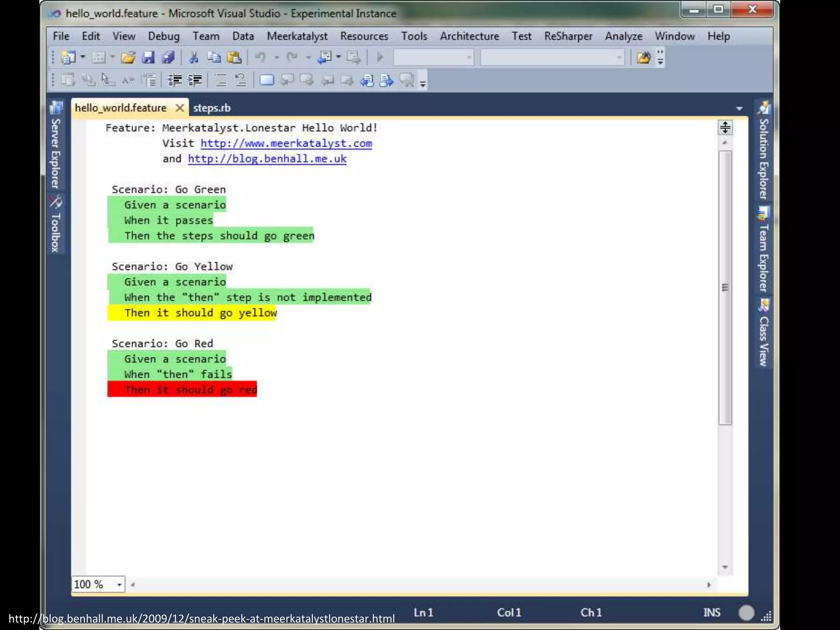Expand the New Project dropdown arrow
This screenshot has height=630, width=840.
coord(83,57)
